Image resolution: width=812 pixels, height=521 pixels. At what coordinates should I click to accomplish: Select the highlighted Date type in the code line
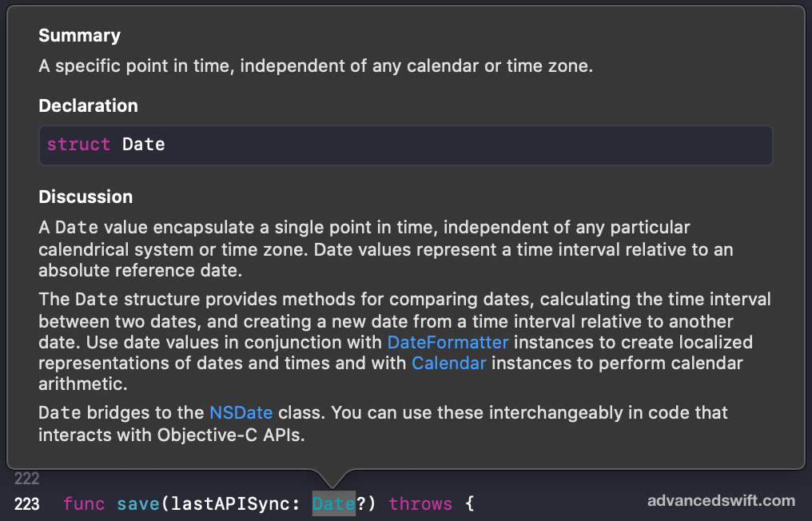coord(333,503)
